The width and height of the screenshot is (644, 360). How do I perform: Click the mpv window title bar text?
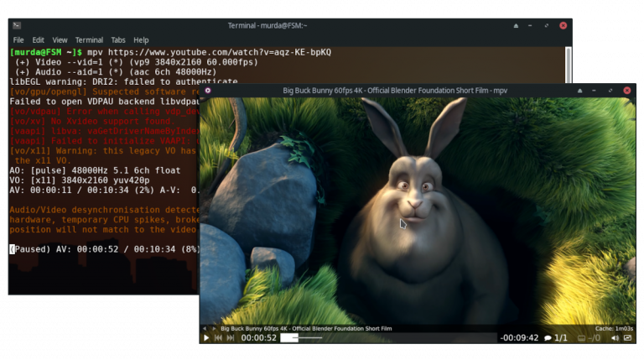(x=395, y=91)
